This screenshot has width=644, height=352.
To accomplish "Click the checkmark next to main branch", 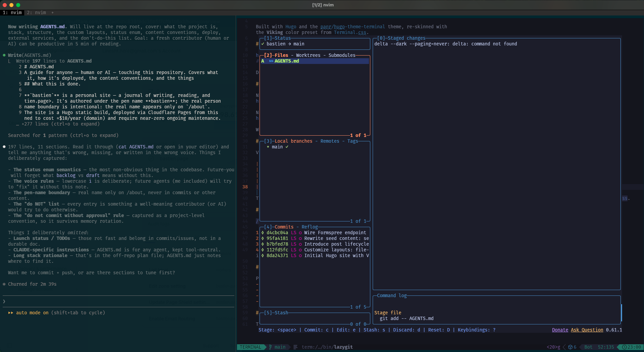I will tap(287, 147).
